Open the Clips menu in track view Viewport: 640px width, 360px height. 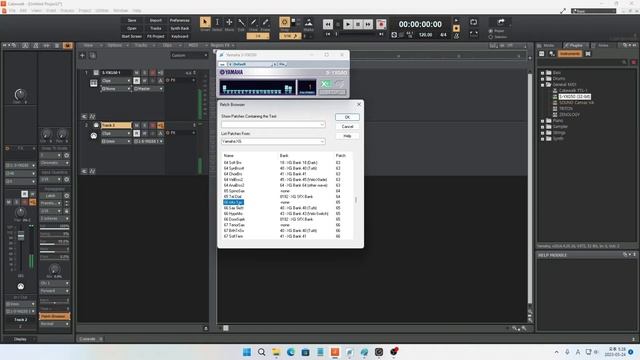click(167, 45)
